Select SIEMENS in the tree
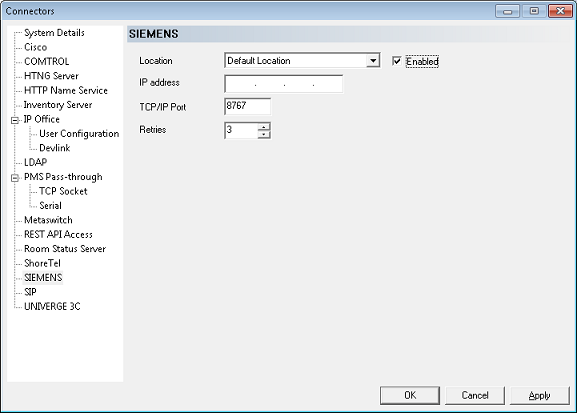Viewport: 577px width, 413px height. pyautogui.click(x=43, y=278)
